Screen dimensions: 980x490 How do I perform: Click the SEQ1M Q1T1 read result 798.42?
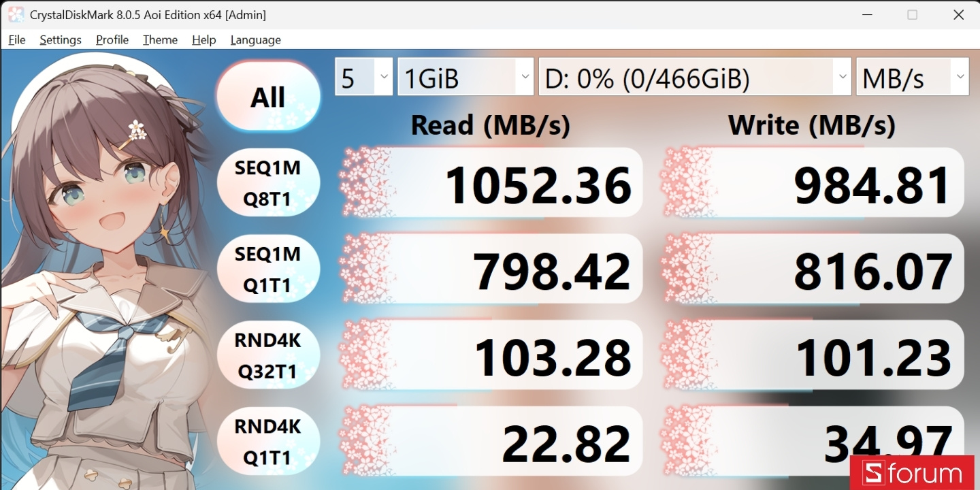(491, 269)
